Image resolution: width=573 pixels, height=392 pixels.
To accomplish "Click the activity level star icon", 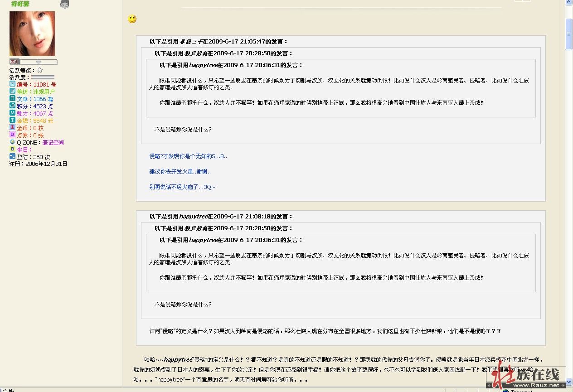I will tap(40, 70).
